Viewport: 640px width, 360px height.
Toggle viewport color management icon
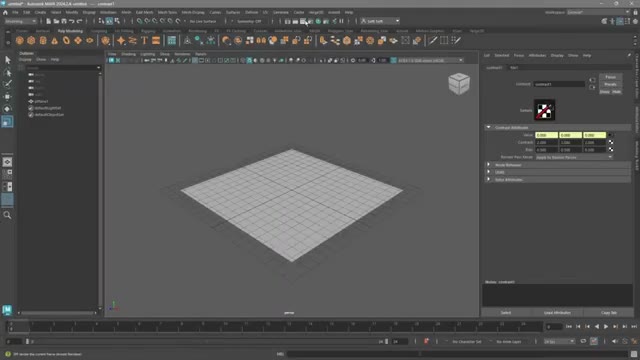[393, 60]
